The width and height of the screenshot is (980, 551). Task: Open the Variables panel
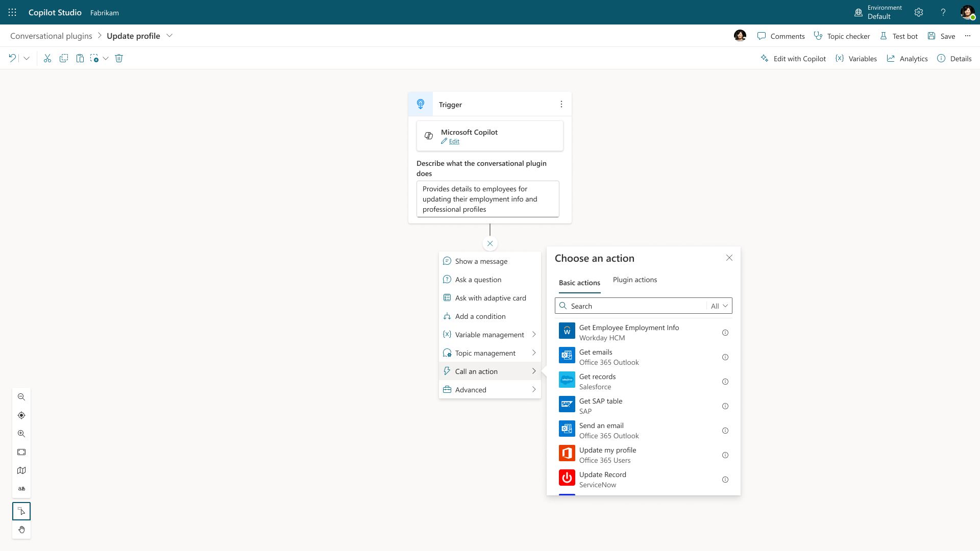tap(856, 58)
